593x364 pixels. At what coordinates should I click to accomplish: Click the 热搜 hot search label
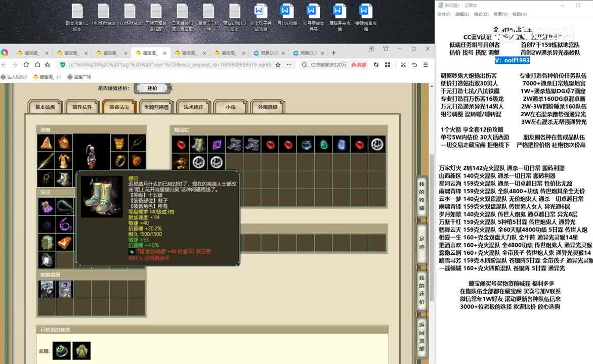(359, 65)
